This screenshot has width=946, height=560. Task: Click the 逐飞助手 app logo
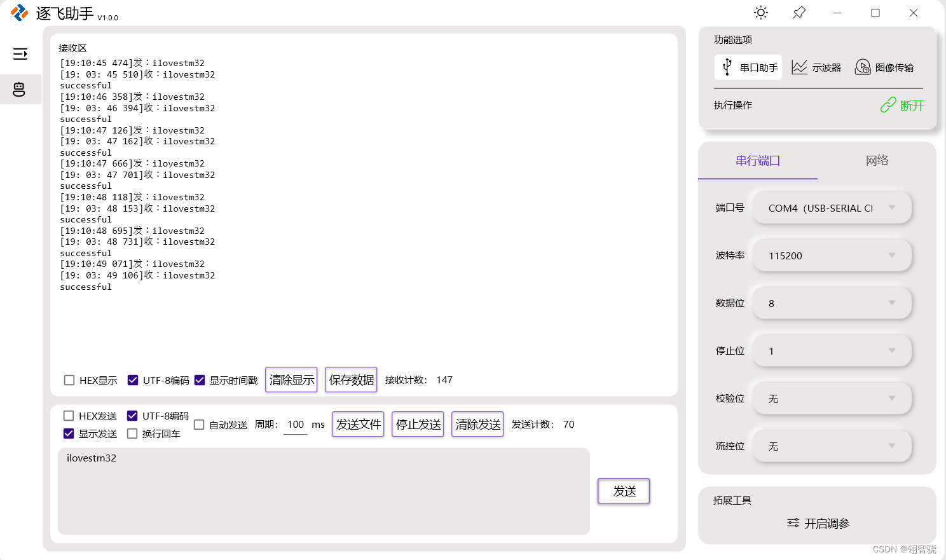[20, 13]
